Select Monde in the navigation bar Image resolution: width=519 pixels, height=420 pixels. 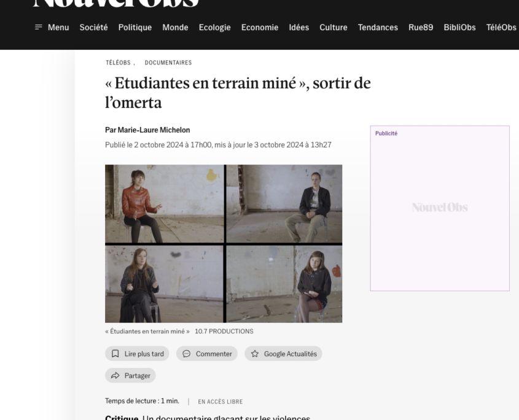tap(175, 27)
